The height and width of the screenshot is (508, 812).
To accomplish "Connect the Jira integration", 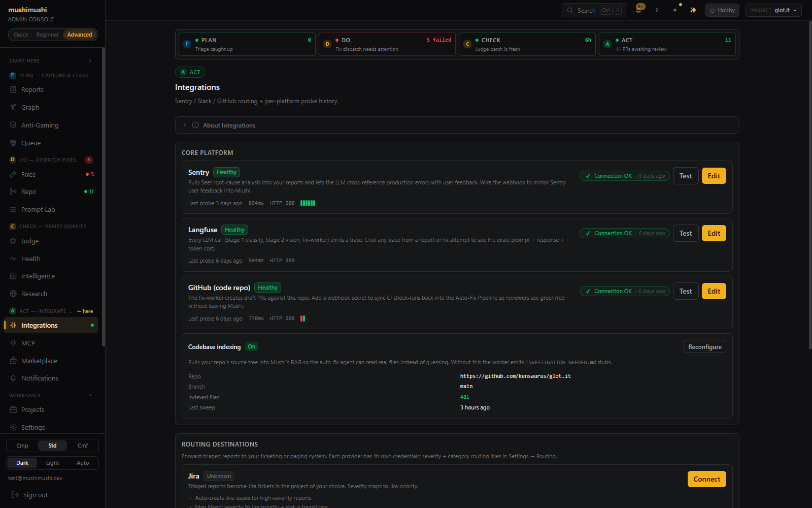I will coord(707,479).
